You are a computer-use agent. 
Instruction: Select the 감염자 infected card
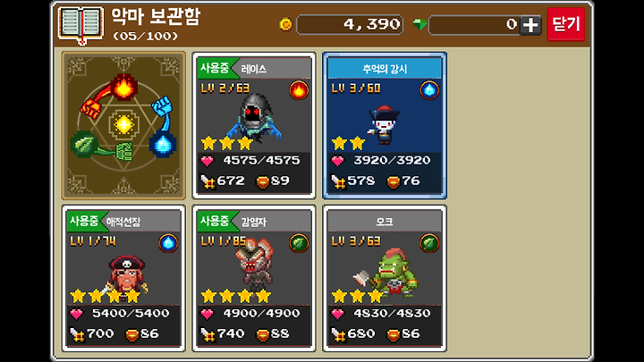point(254,278)
